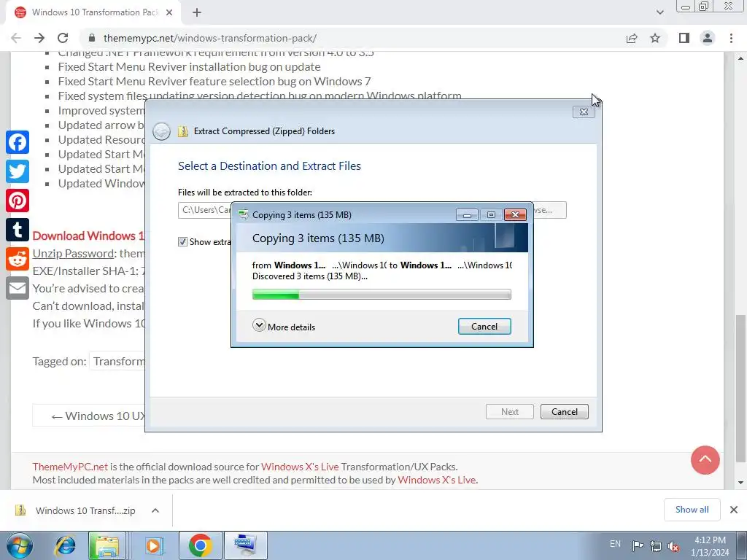Click the muted volume tray icon
Screen dimensions: 747x560
point(673,545)
